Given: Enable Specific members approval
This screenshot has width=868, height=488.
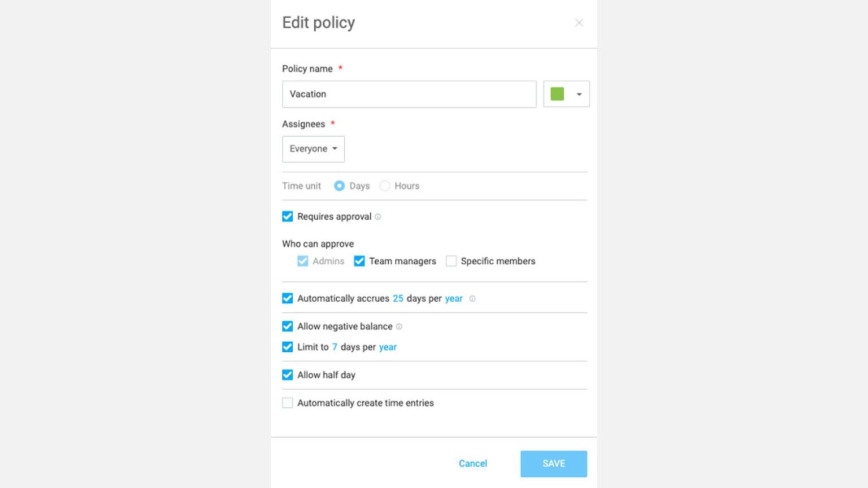Looking at the screenshot, I should pyautogui.click(x=451, y=261).
